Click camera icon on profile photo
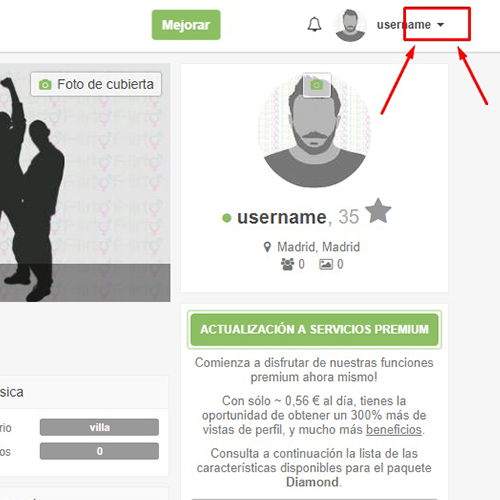500x500 pixels. click(x=317, y=85)
